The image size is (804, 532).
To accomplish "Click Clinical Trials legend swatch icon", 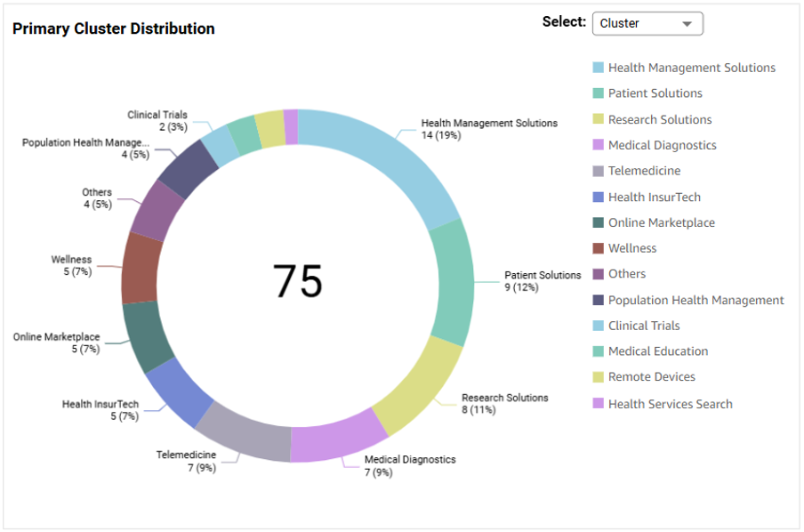I will coord(599,326).
